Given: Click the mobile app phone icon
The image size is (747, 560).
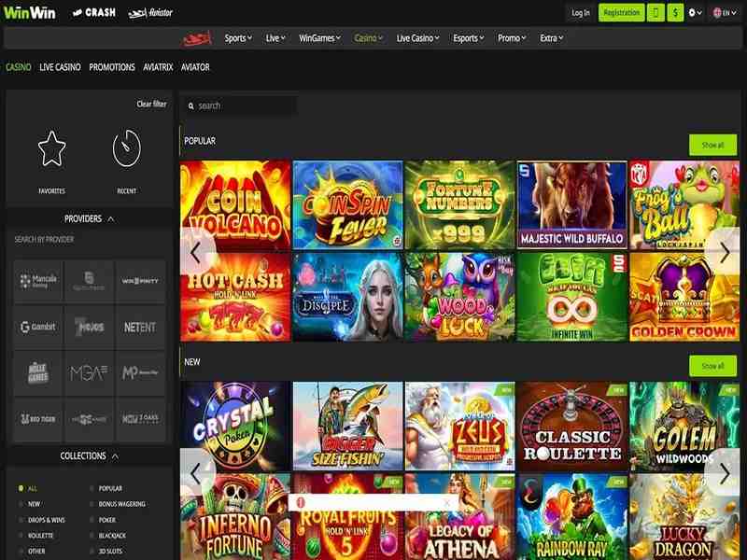Looking at the screenshot, I should (x=656, y=12).
